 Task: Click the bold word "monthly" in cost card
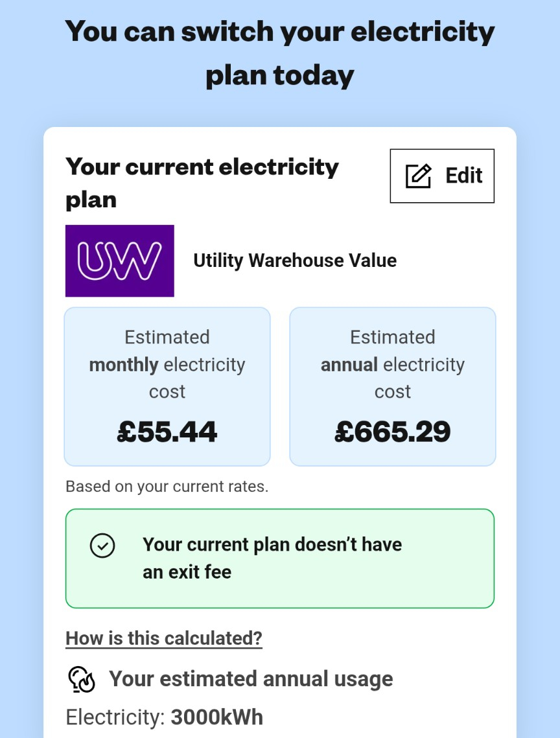(124, 365)
